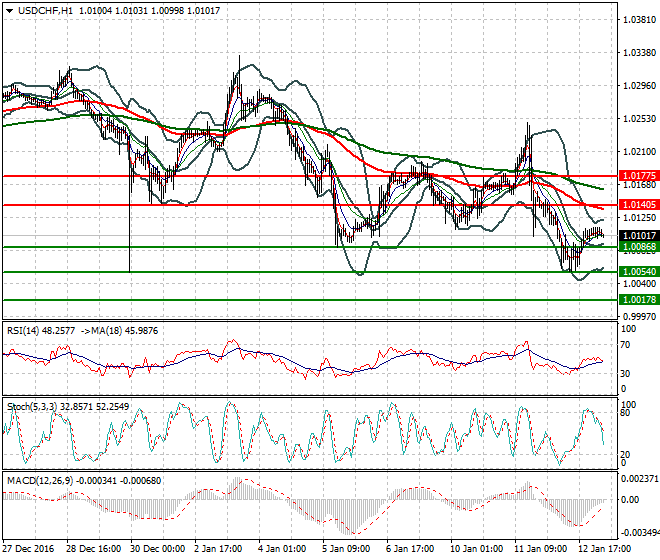Select the green 1.00868 support label

point(636,247)
